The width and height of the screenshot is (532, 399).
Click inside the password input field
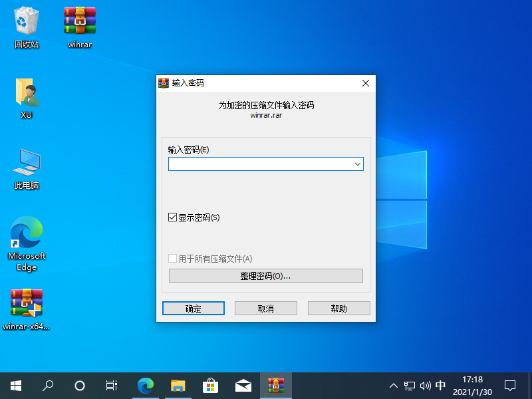(x=259, y=164)
